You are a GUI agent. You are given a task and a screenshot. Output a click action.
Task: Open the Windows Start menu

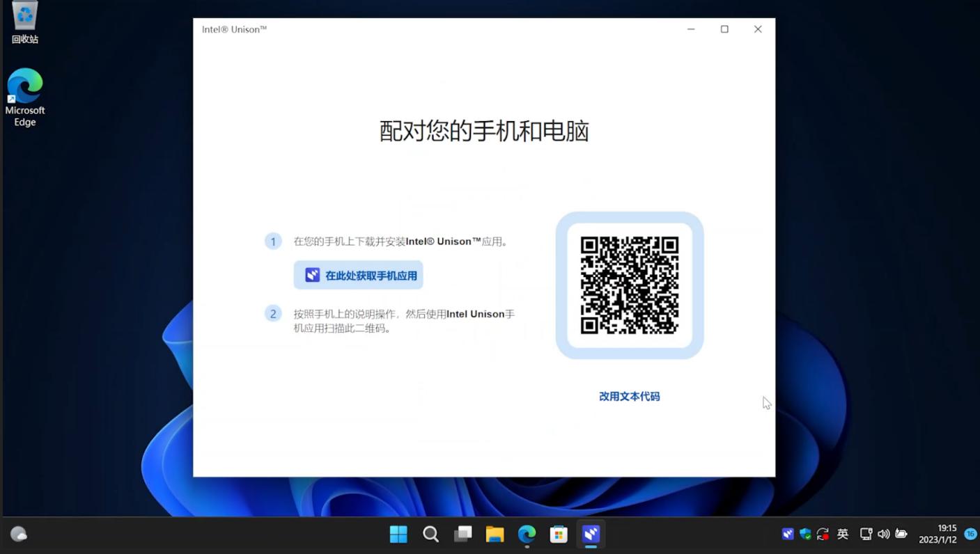398,534
